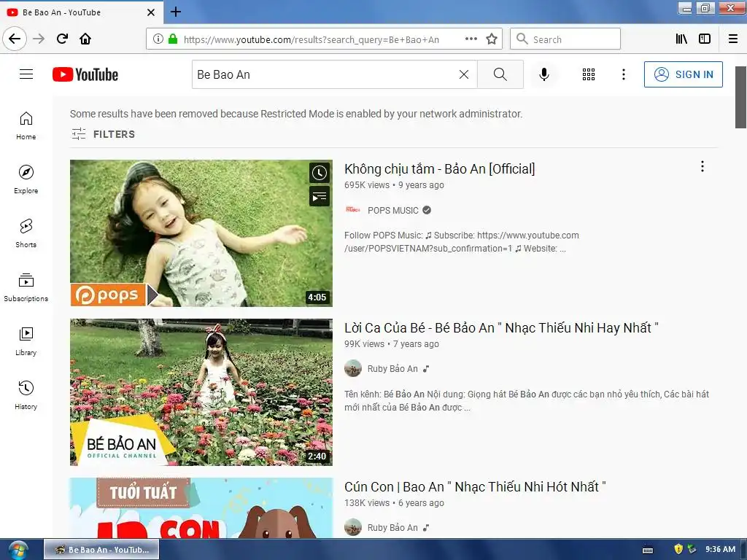The height and width of the screenshot is (560, 747).
Task: Open the search results FILTERS panel
Action: coord(104,134)
